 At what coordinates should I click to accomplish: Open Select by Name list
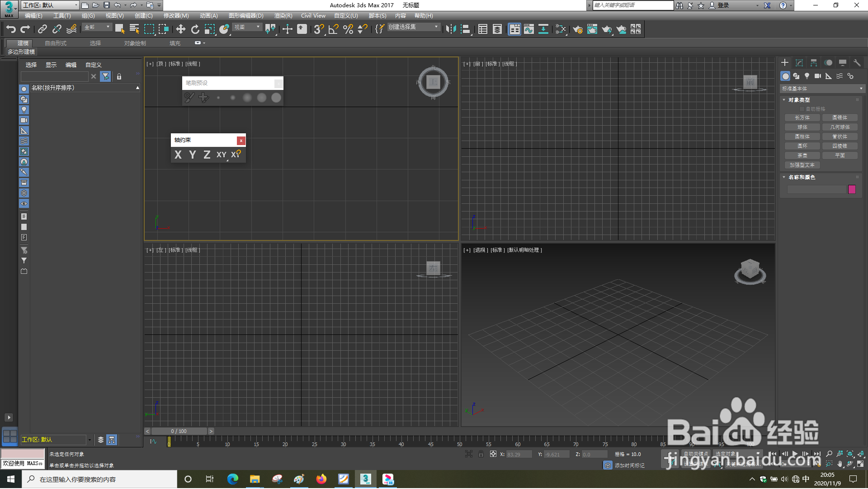[x=134, y=29]
